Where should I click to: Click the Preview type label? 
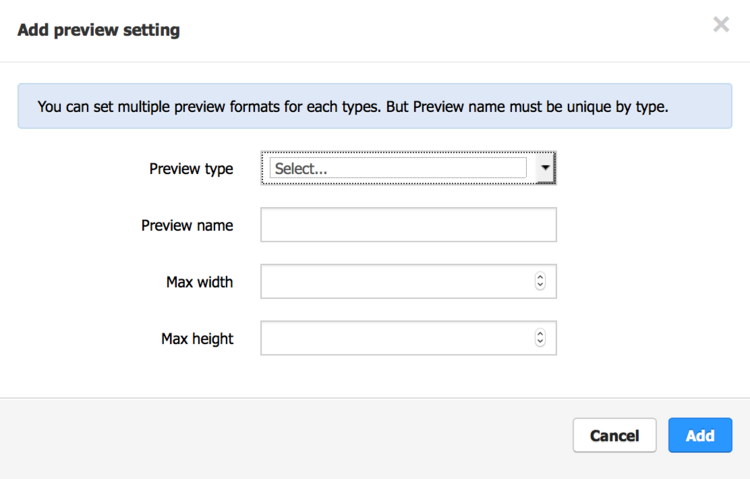click(191, 169)
